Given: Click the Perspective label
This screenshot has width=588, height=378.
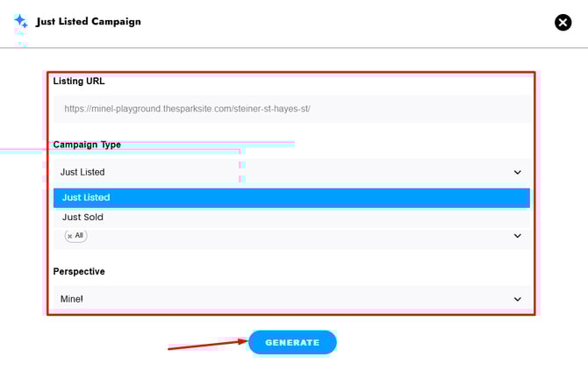Looking at the screenshot, I should [79, 271].
